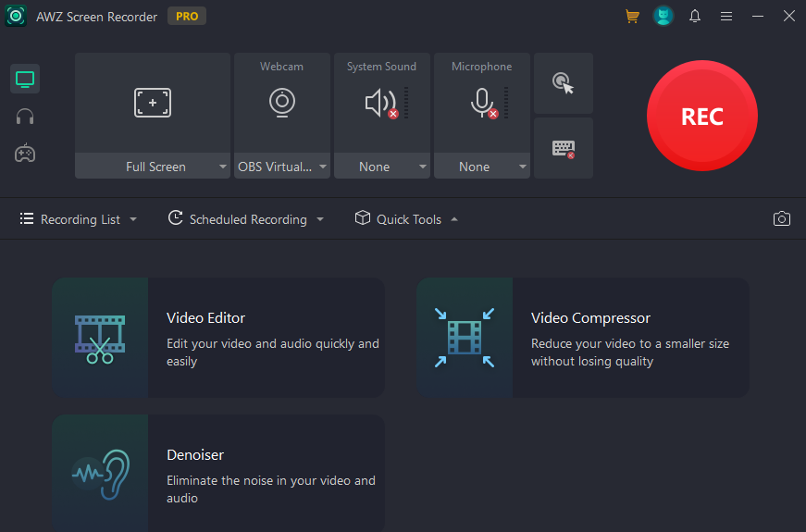This screenshot has width=806, height=532.
Task: Click the 'System Sound' label text
Action: coord(381,67)
